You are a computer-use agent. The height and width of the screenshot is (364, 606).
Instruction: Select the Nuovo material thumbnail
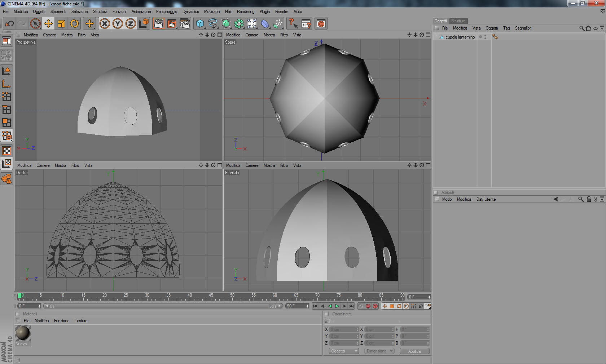coord(23,333)
